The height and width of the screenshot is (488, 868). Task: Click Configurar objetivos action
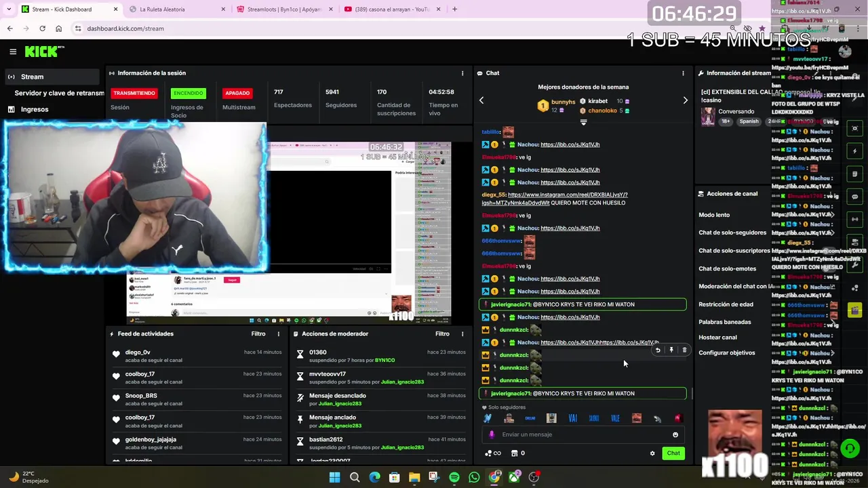click(727, 353)
